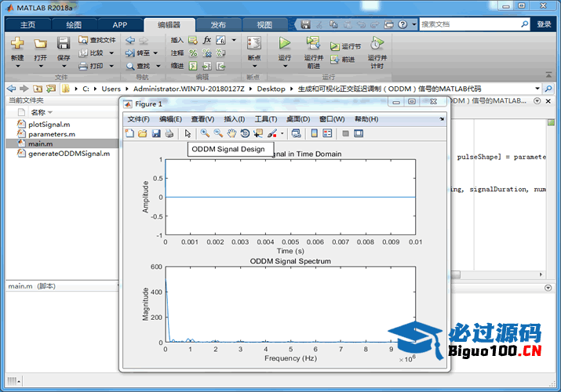This screenshot has width=561, height=392.
Task: Expand the Open button dropdown arrow
Action: (x=41, y=66)
